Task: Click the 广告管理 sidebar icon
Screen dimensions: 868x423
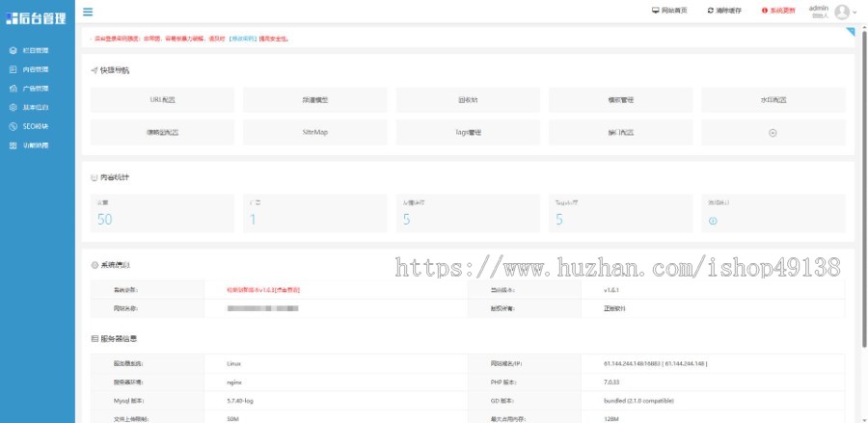Action: pos(14,89)
